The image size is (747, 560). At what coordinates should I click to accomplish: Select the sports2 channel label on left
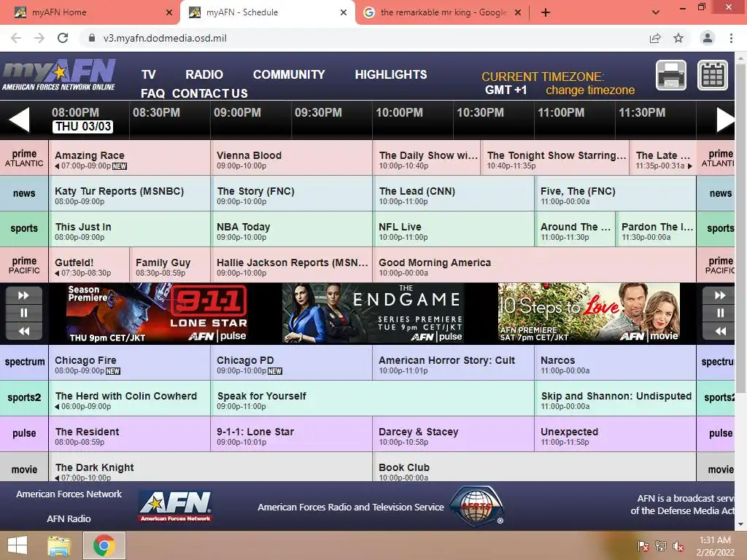24,397
